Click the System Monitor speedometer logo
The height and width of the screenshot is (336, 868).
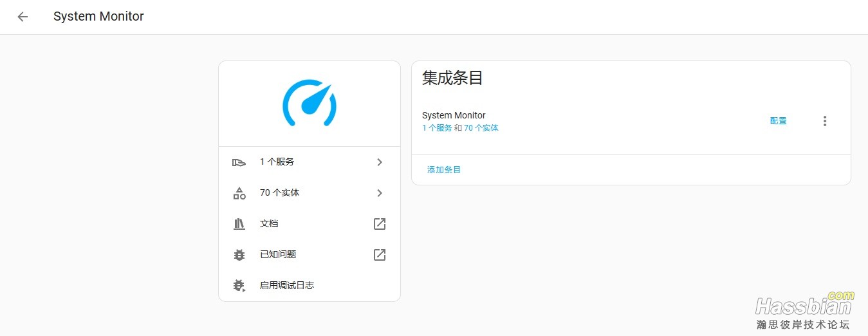(309, 103)
